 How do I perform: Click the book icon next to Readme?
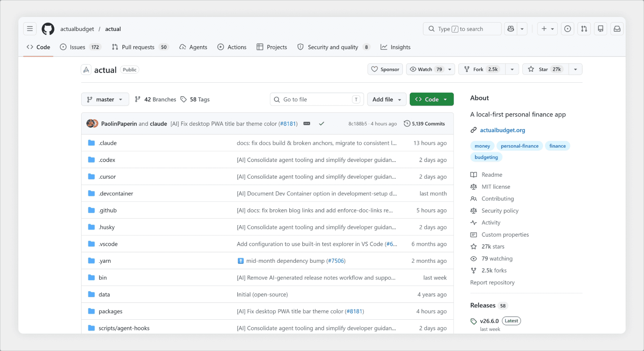click(x=474, y=175)
